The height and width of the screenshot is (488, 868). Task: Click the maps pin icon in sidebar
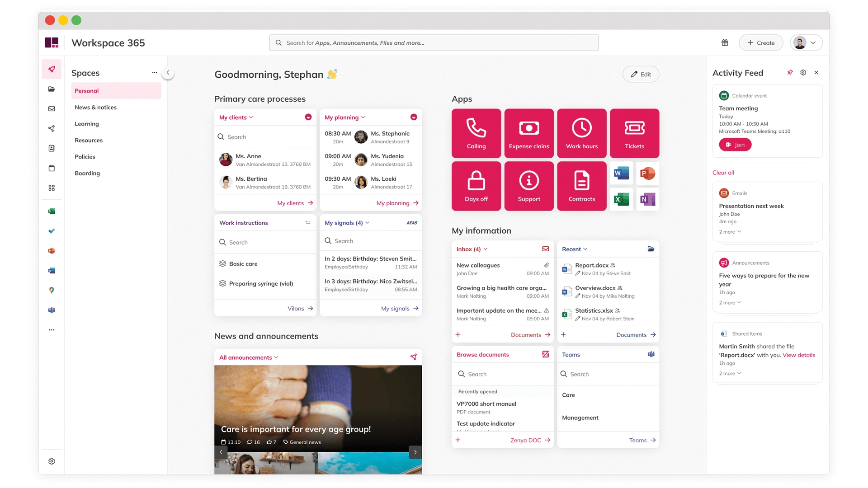[52, 290]
